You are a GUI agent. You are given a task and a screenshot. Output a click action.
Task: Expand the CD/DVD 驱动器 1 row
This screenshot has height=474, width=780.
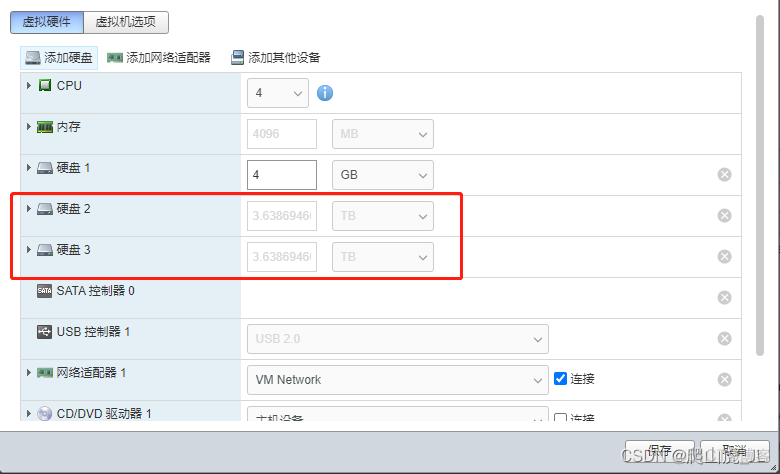tap(29, 413)
